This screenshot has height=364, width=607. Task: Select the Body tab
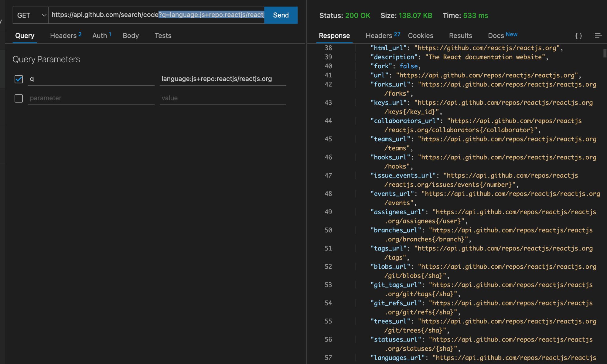[131, 36]
